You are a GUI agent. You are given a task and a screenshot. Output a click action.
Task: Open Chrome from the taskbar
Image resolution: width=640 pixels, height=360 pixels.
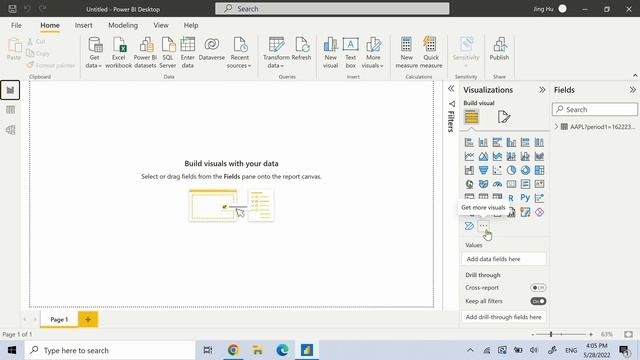pyautogui.click(x=233, y=350)
